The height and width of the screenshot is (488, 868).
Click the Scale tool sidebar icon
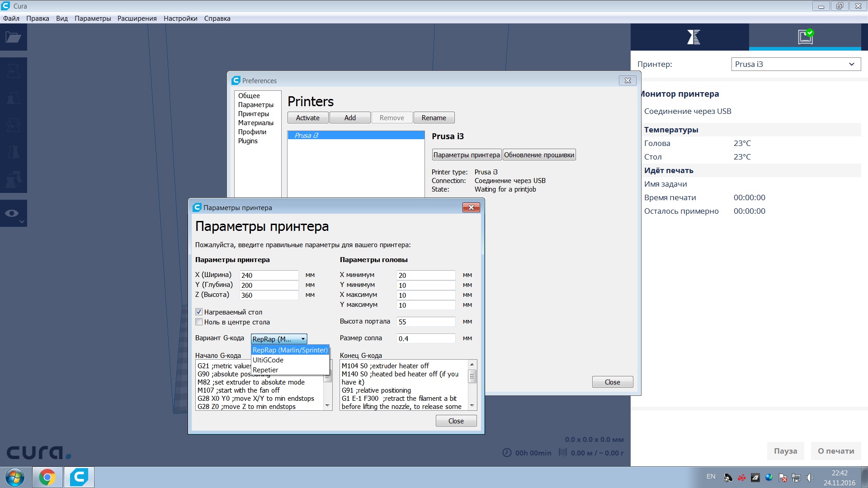click(x=14, y=97)
